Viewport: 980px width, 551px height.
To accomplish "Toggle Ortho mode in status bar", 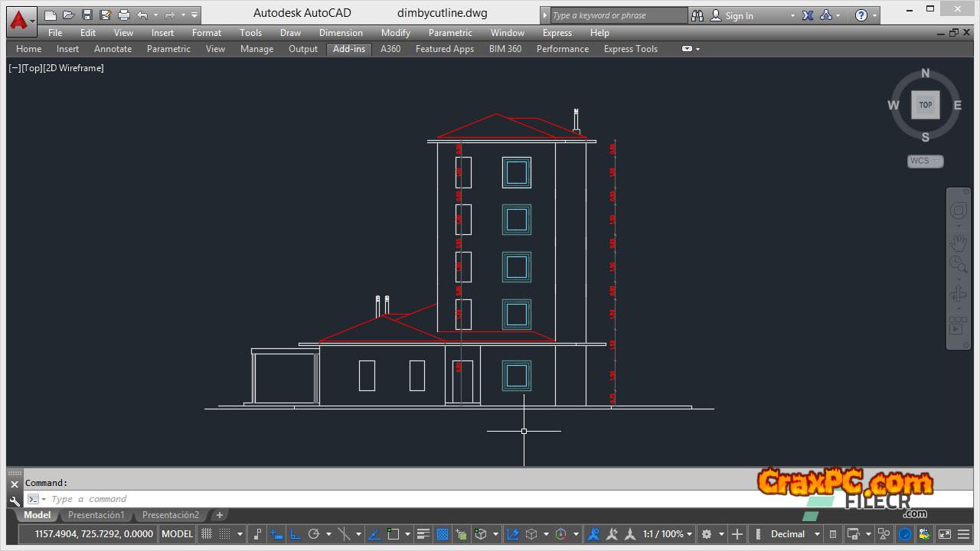I will pos(294,534).
